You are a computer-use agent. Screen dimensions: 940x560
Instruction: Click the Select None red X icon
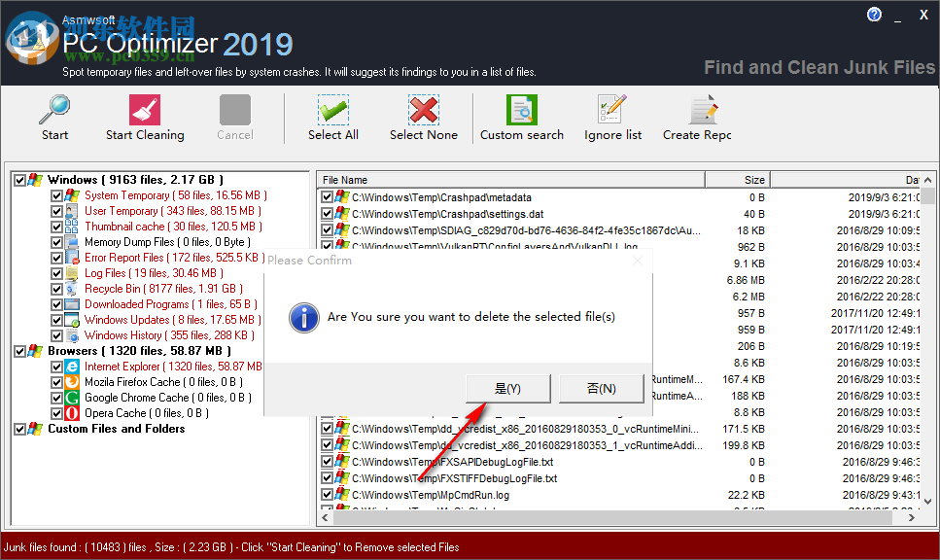[423, 110]
